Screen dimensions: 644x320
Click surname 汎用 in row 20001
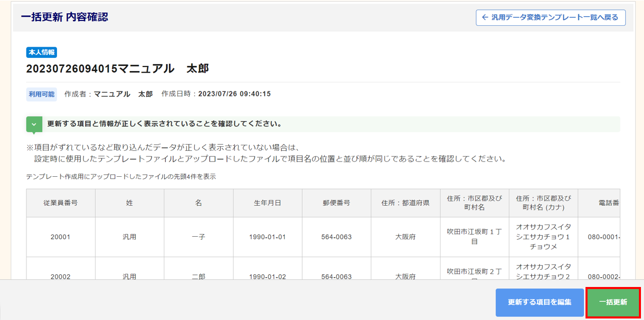tap(130, 237)
